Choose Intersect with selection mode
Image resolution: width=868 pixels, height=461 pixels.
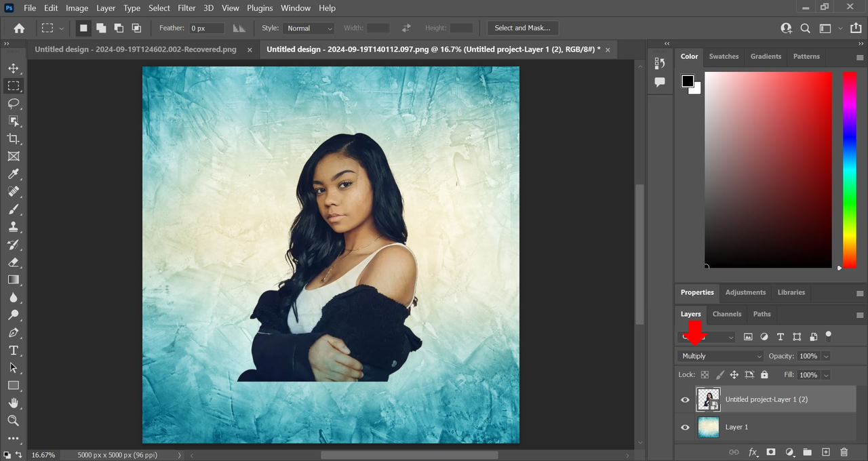136,28
